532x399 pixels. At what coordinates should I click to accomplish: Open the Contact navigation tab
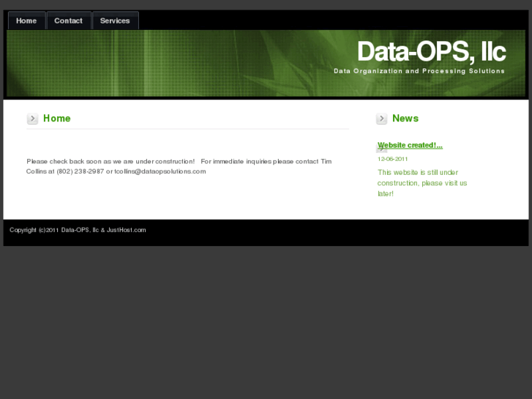69,20
